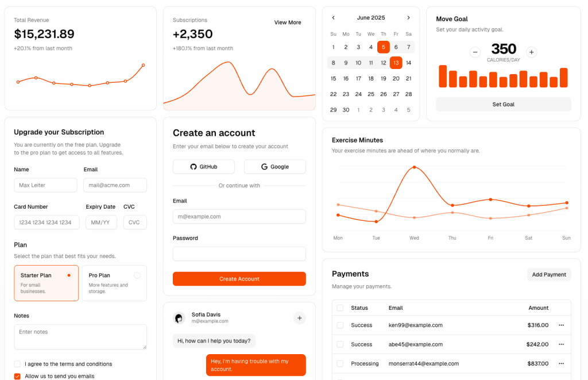Screen dimensions: 588x380
Task: Click the plus icon beside Sofia Davis
Action: tap(299, 318)
